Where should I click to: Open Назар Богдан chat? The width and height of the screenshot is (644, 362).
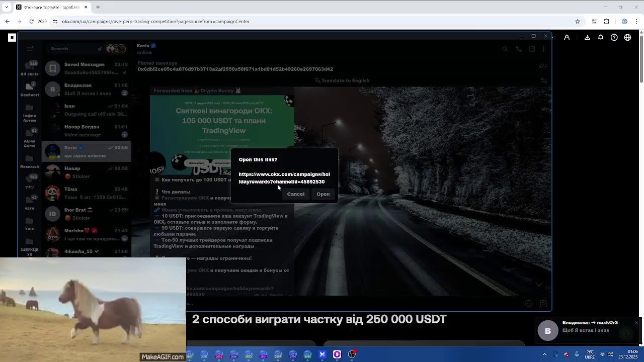87,131
